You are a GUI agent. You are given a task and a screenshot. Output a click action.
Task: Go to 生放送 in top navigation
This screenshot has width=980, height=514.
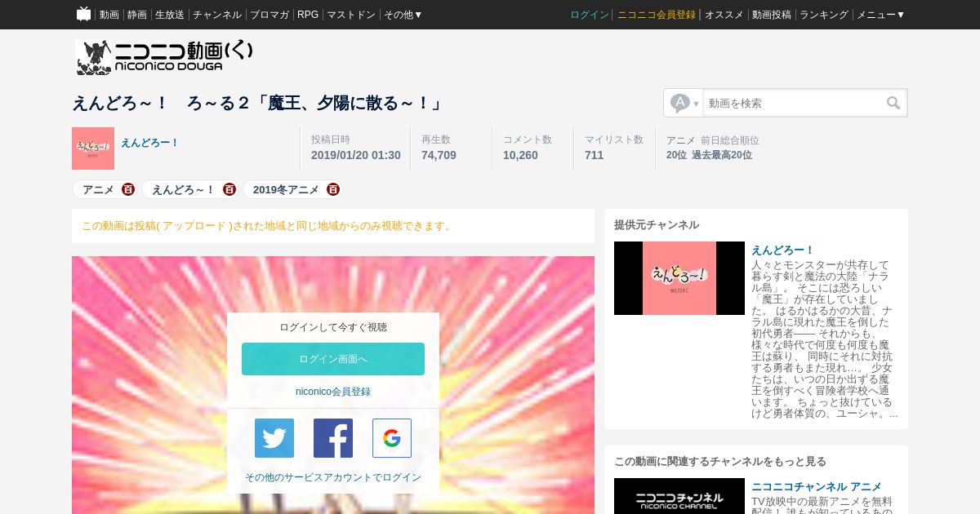(170, 15)
